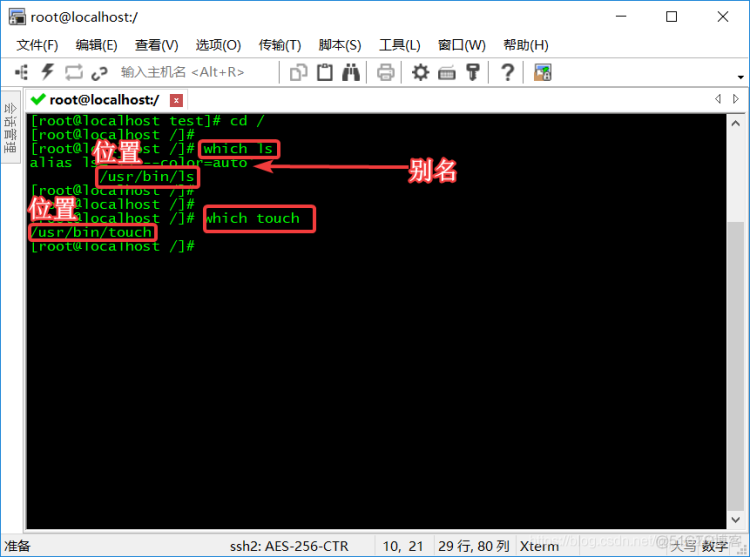Click the Print icon
This screenshot has width=750, height=557.
tap(386, 73)
